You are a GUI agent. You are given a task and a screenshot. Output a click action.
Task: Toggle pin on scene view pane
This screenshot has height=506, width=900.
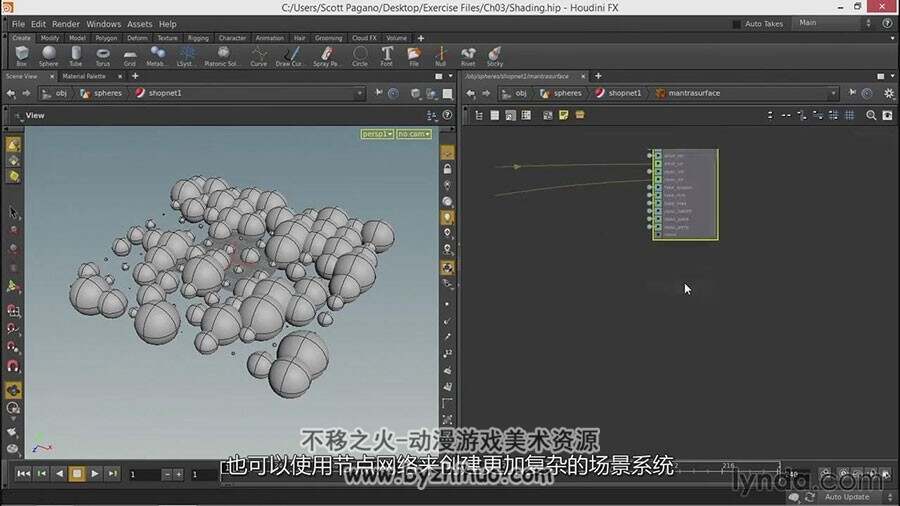pyautogui.click(x=379, y=92)
